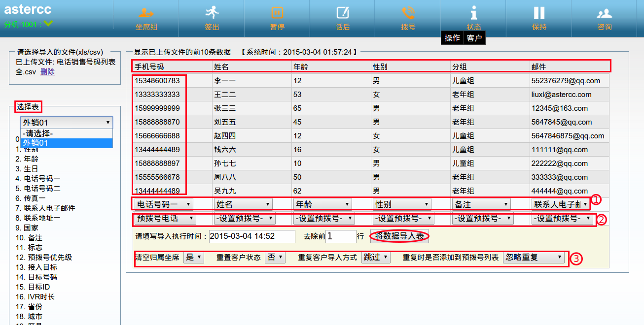Click the 签出 sign-out icon

coord(212,13)
